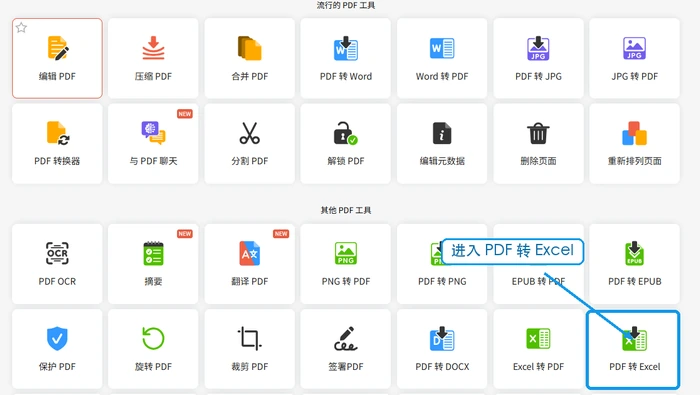Open the PDF 转 EPUB tool
The height and width of the screenshot is (395, 700).
634,264
